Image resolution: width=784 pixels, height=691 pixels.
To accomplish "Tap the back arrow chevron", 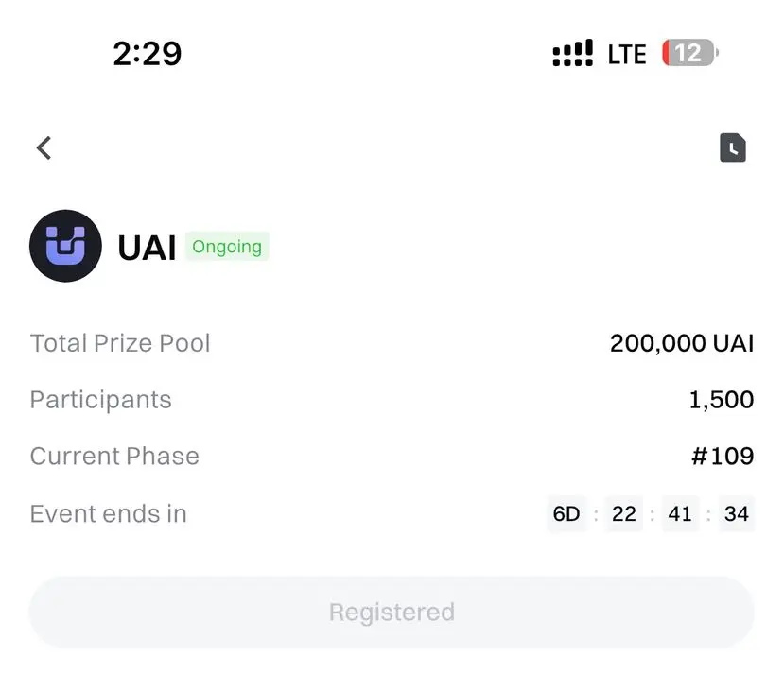I will tap(44, 147).
